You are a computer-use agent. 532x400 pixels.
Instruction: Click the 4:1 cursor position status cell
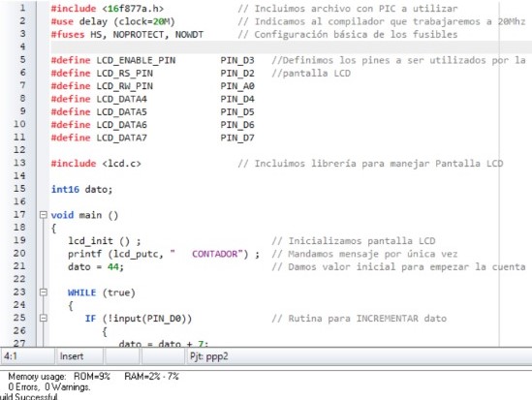point(27,356)
